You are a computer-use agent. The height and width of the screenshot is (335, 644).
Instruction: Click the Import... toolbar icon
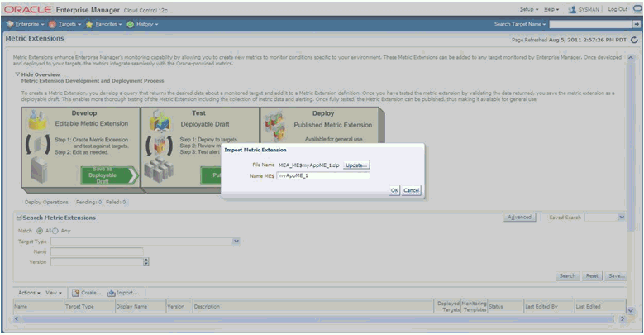[112, 293]
